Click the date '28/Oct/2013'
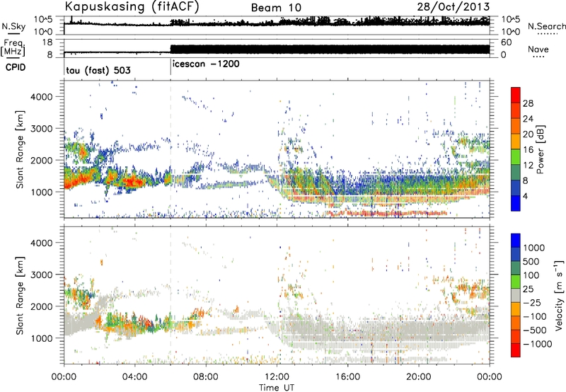This screenshot has width=566, height=392. pos(454,7)
